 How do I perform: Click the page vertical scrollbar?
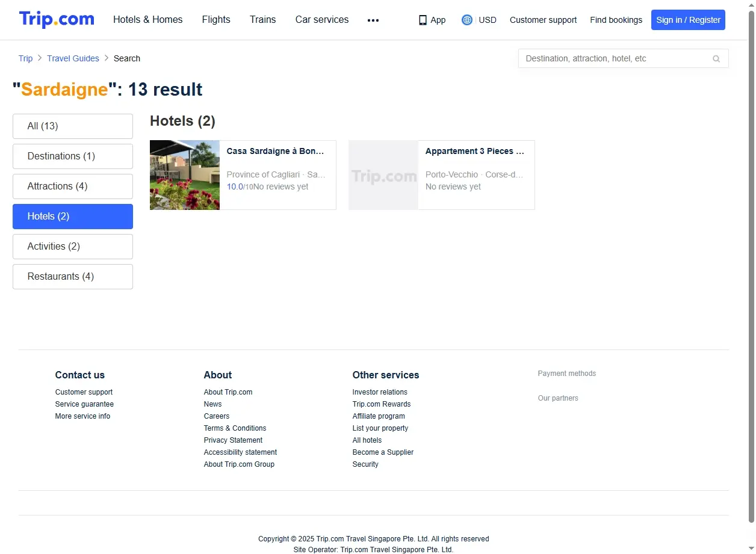[x=751, y=266]
